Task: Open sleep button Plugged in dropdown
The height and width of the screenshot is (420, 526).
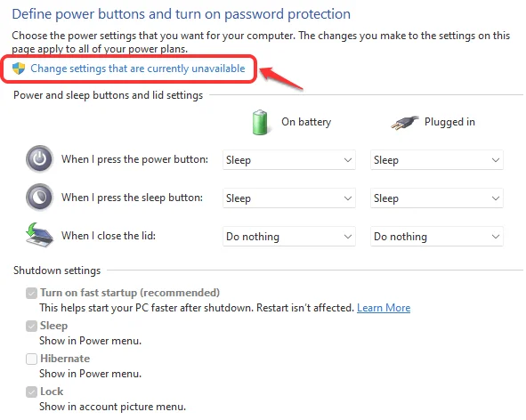Action: coord(437,198)
